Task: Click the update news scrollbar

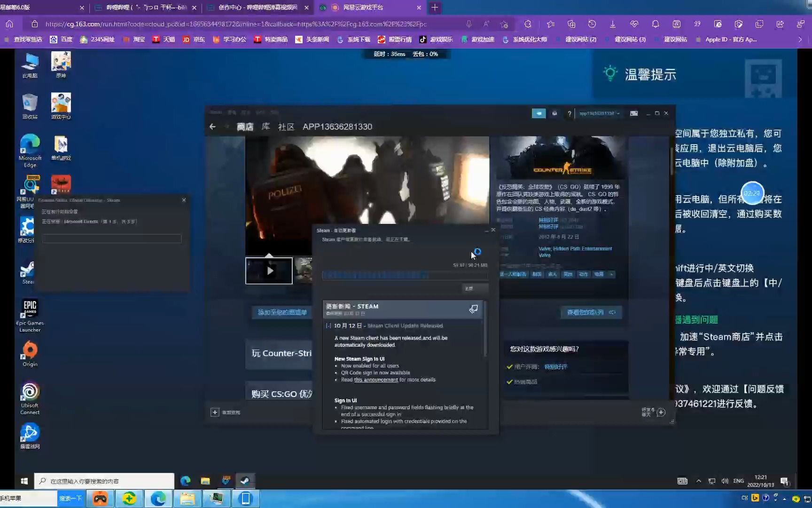Action: tap(485, 329)
